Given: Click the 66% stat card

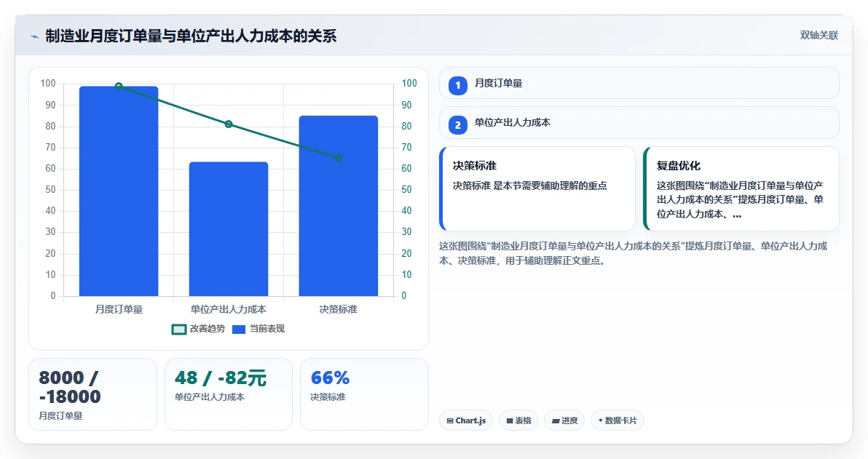Looking at the screenshot, I should [x=364, y=394].
